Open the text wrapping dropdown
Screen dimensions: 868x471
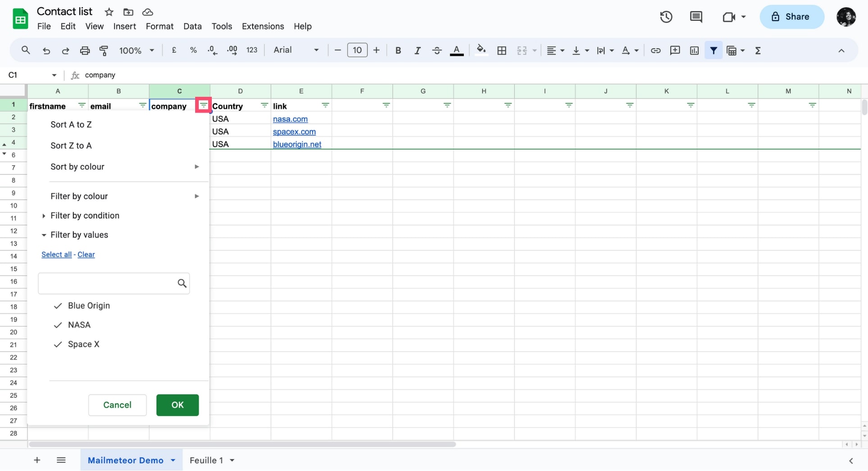tap(605, 50)
